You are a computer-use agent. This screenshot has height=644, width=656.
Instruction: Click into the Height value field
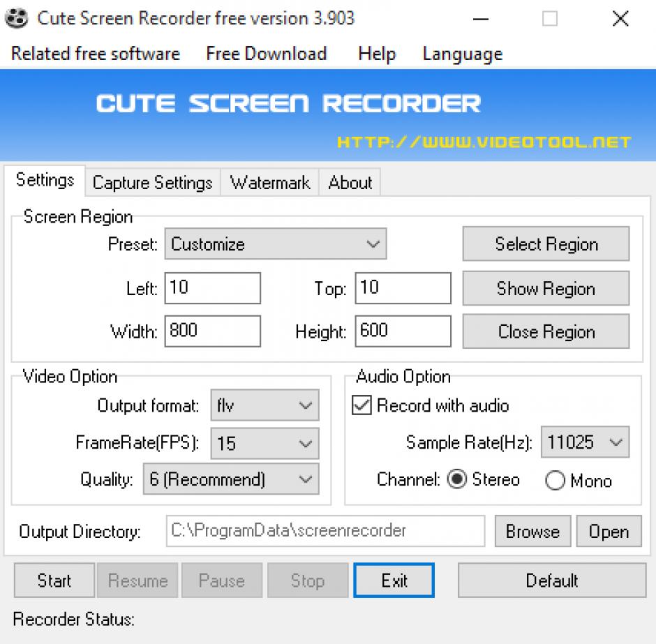[x=403, y=331]
